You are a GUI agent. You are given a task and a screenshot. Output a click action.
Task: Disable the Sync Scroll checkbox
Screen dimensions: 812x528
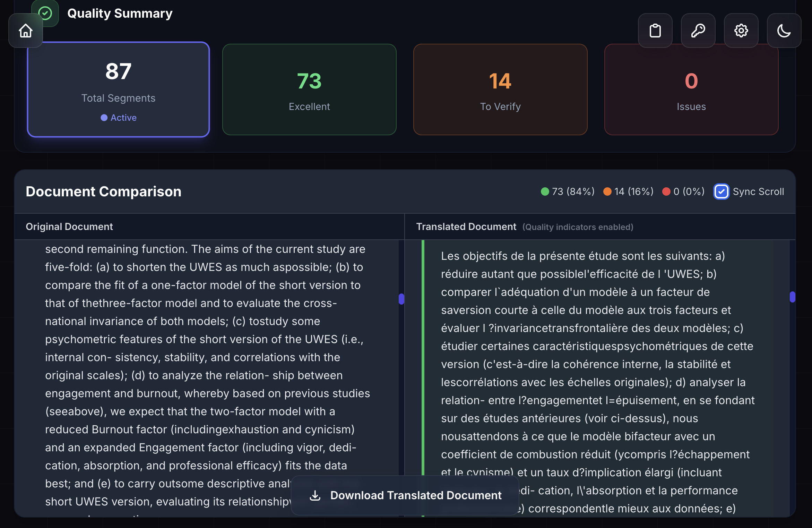coord(722,191)
